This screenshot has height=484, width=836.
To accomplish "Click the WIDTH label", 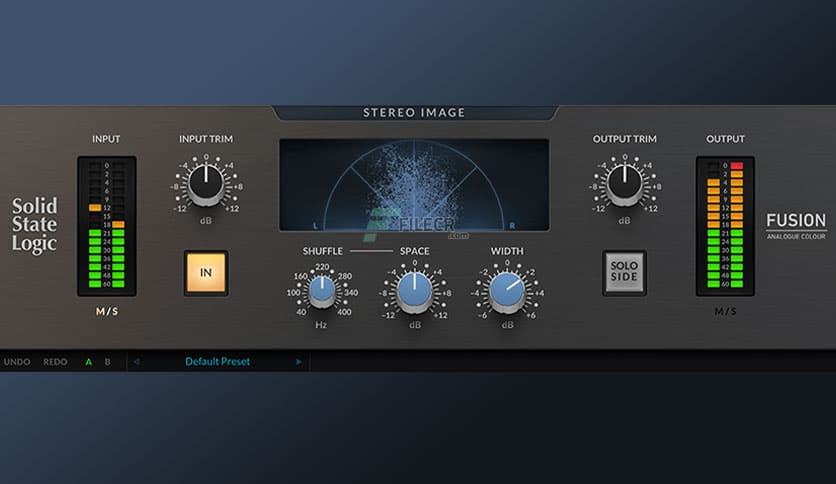I will [x=507, y=251].
